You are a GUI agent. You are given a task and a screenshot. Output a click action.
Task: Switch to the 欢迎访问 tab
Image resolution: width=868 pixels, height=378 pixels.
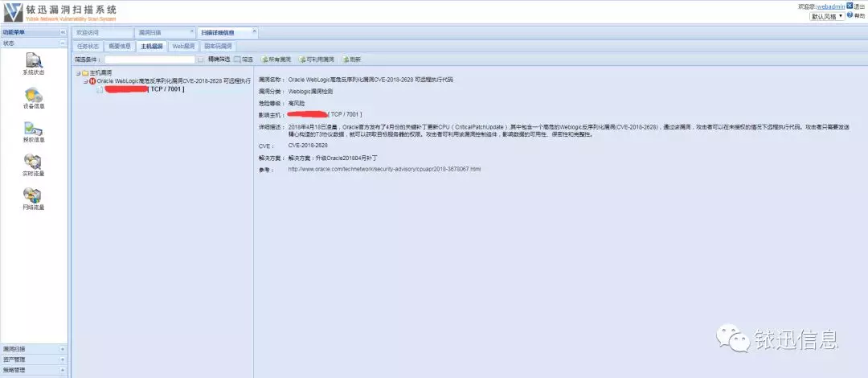tap(103, 33)
